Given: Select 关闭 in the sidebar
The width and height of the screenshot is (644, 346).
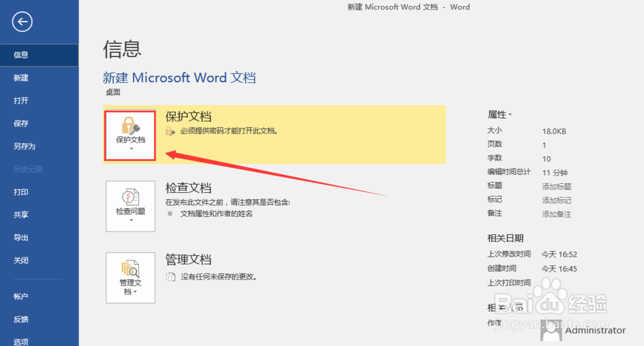Looking at the screenshot, I should (x=39, y=260).
